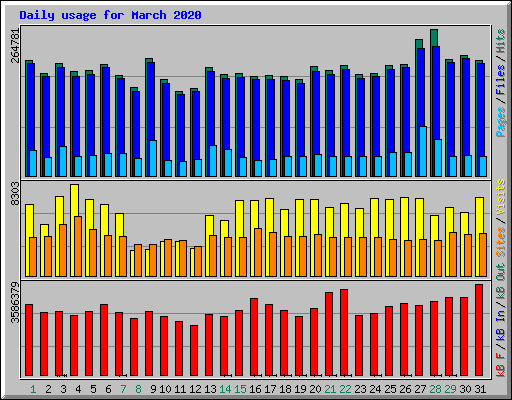Click day label 3 on x-axis
Image resolution: width=512 pixels, height=400 pixels.
63,389
